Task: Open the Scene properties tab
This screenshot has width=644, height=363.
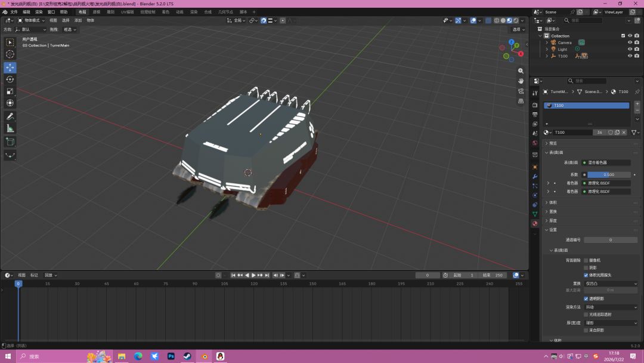Action: tap(535, 134)
